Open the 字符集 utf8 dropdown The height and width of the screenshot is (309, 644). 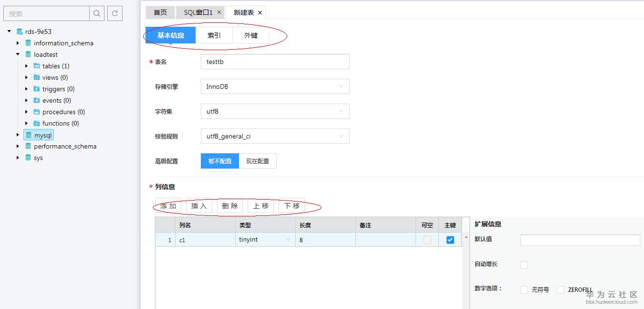275,111
